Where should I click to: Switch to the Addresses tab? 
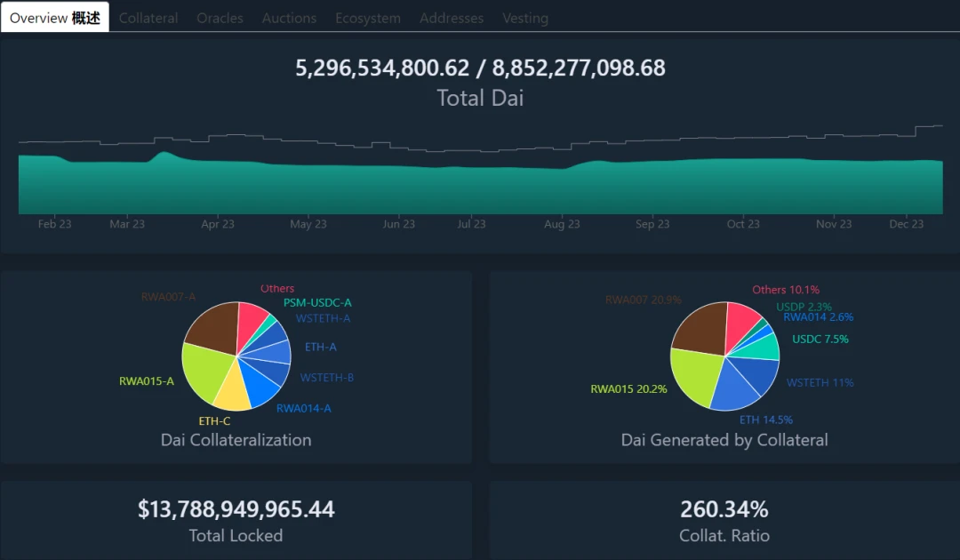(452, 18)
